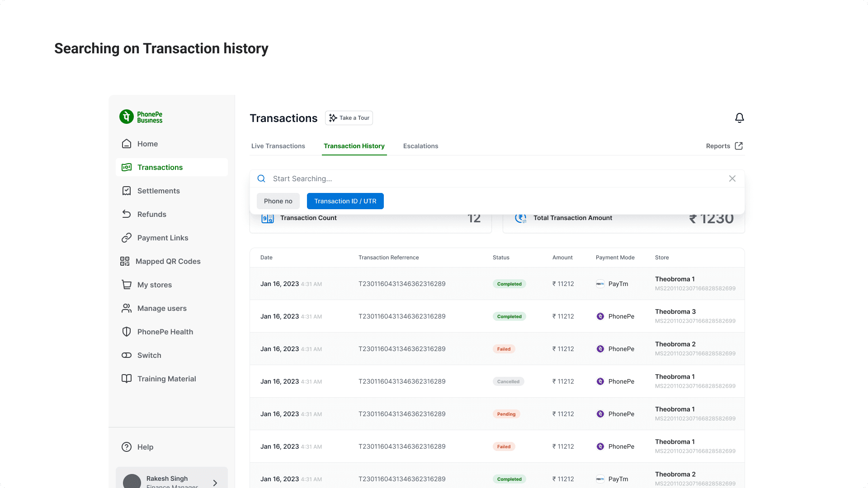This screenshot has height=488, width=868.
Task: Open Reports via the external link icon
Action: tap(739, 146)
